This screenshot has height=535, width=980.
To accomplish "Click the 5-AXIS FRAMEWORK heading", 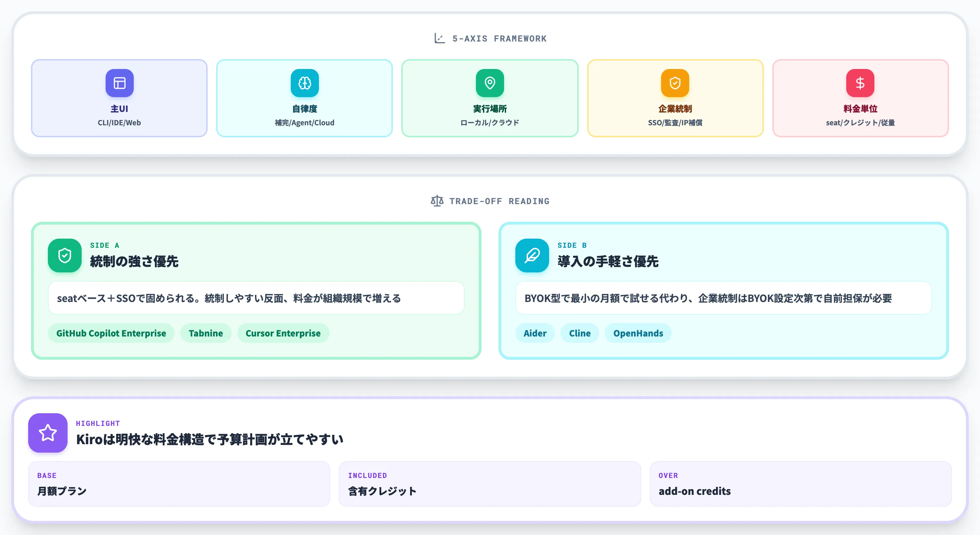I will (500, 38).
